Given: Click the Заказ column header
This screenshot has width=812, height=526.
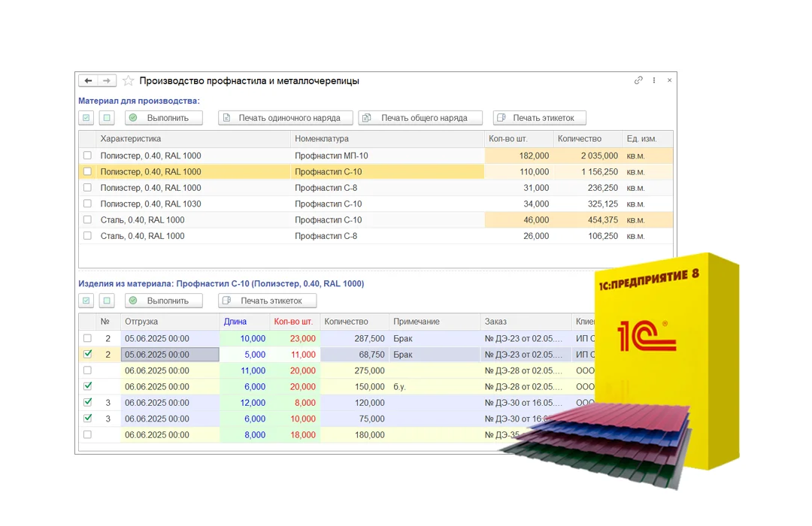Looking at the screenshot, I should pos(526,322).
